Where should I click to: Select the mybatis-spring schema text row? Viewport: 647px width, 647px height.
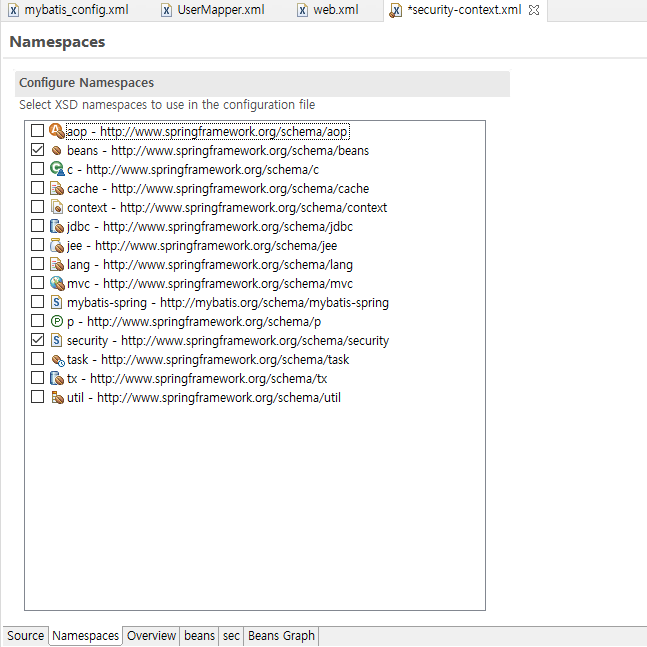pyautogui.click(x=228, y=302)
